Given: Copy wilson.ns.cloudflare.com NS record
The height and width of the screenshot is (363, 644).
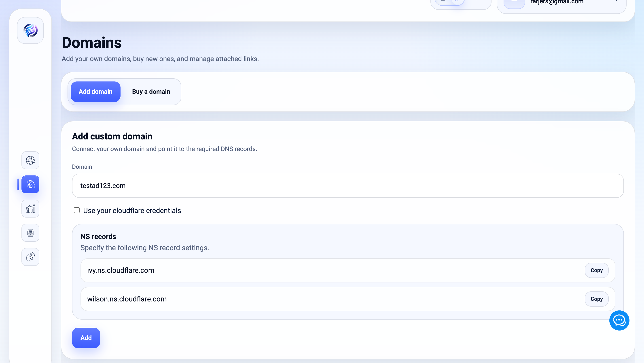Looking at the screenshot, I should pos(597,299).
